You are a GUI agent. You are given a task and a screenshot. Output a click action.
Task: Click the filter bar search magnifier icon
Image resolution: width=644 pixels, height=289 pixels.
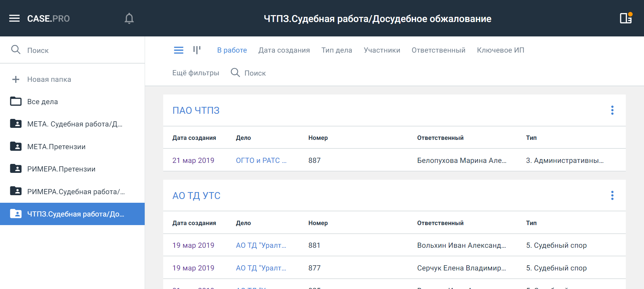tap(235, 73)
